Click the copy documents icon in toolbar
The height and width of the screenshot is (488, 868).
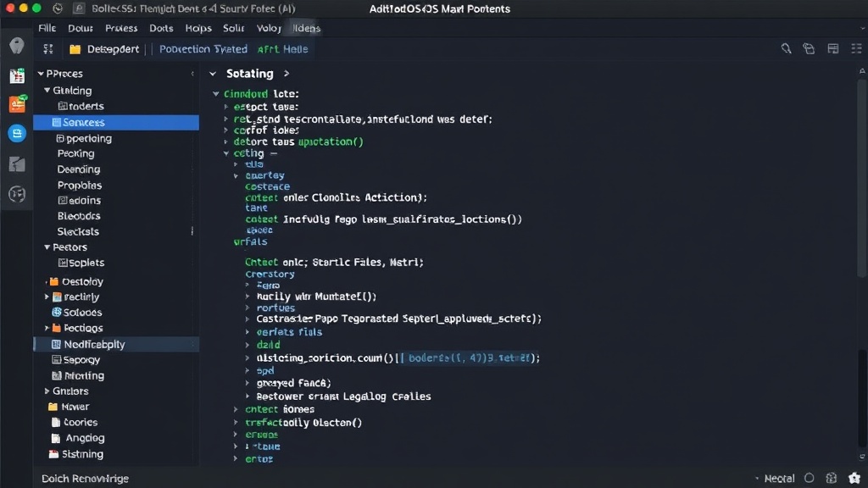[809, 48]
